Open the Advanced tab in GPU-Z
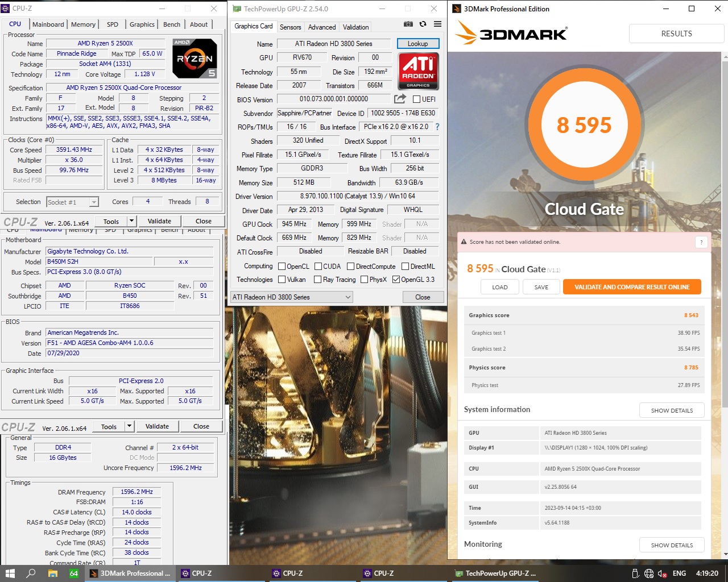728x582 pixels. [x=322, y=27]
